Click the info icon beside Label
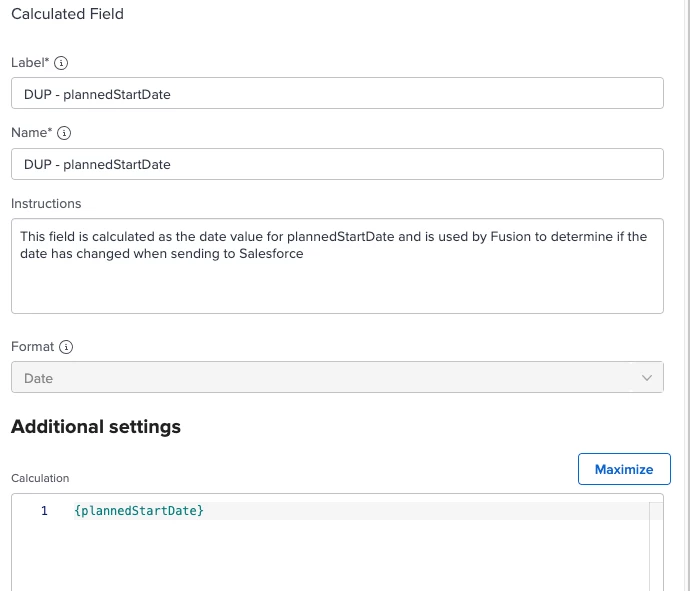The image size is (690, 591). click(x=61, y=63)
